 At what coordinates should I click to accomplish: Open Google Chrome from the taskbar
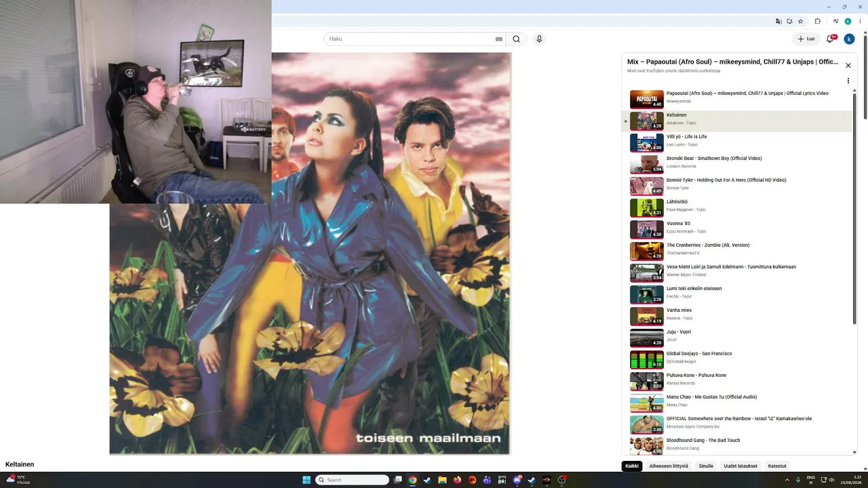tap(412, 480)
